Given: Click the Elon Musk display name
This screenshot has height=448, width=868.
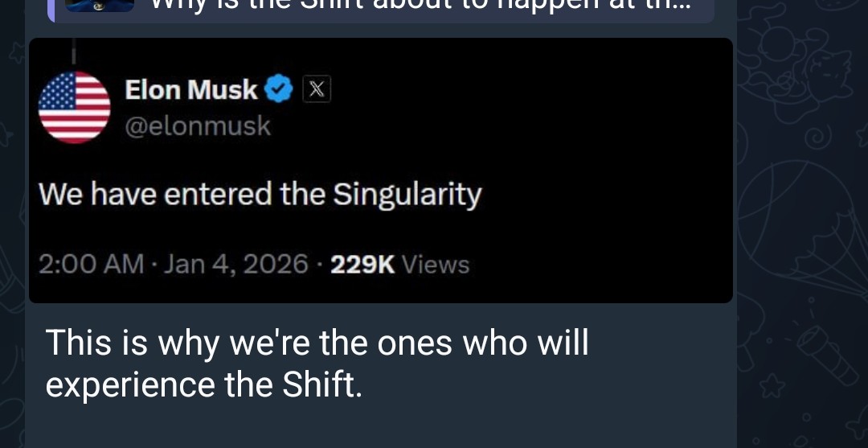Looking at the screenshot, I should click(191, 89).
